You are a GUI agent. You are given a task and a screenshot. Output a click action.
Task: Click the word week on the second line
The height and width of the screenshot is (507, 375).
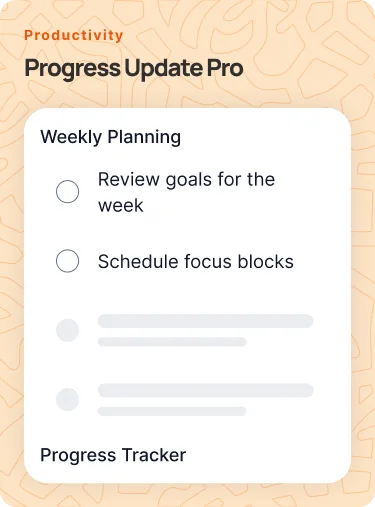121,206
